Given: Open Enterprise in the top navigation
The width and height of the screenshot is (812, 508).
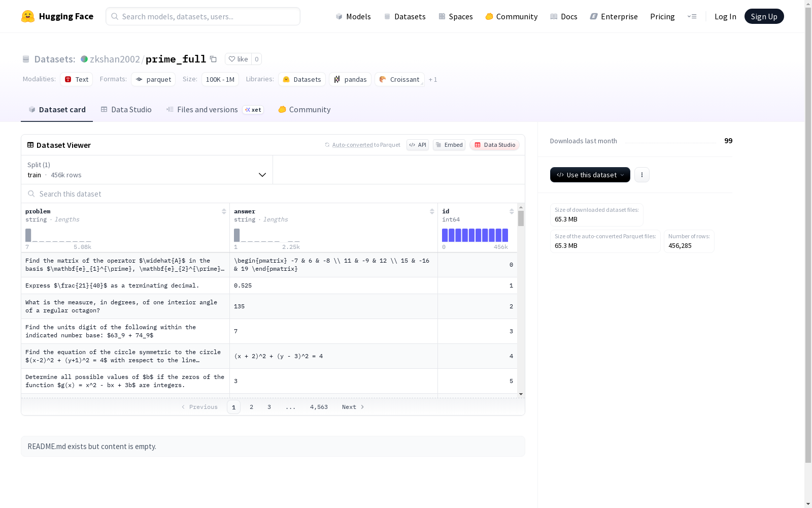Looking at the screenshot, I should coord(614,16).
